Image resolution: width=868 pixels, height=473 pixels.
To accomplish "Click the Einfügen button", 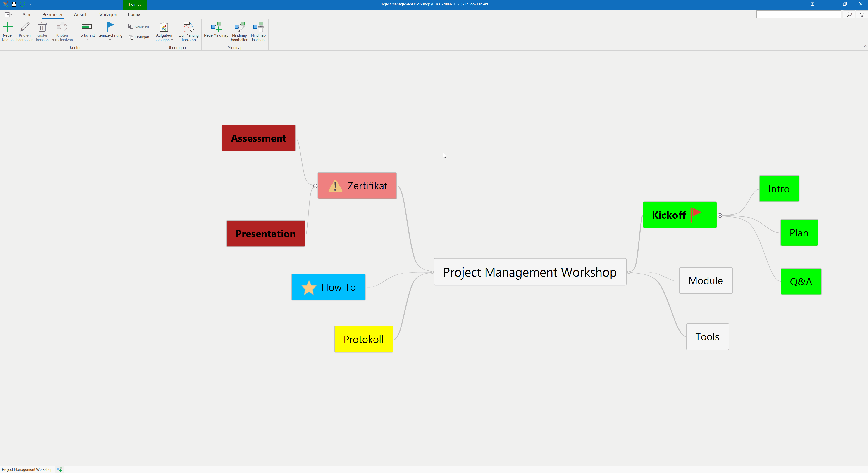I will coord(138,37).
